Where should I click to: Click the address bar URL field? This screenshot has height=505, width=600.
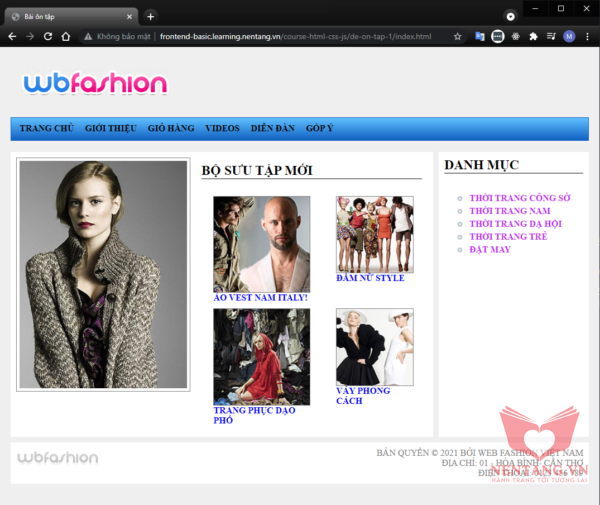[300, 37]
